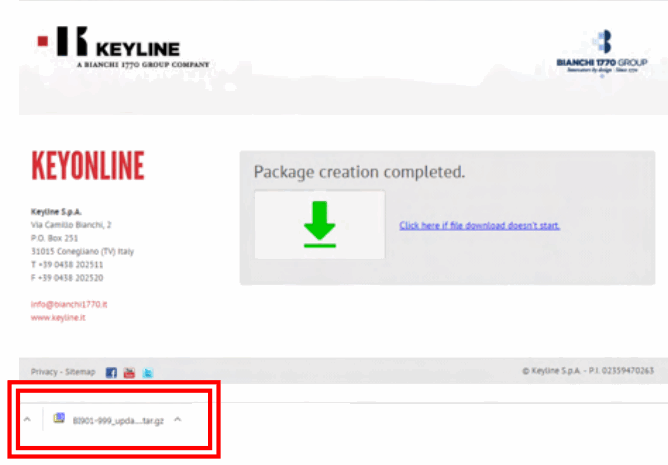
Task: Open the Bianchi 1770 Group logo
Action: tap(602, 53)
